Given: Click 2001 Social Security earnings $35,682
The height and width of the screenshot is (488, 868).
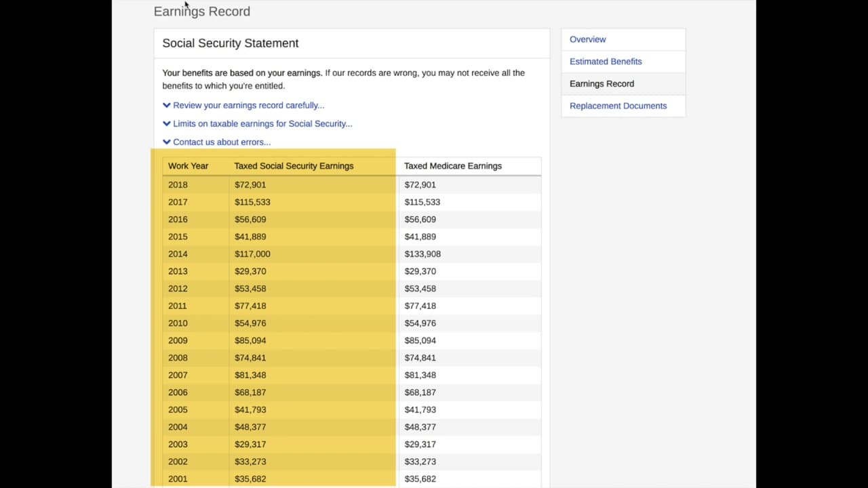Looking at the screenshot, I should point(250,479).
